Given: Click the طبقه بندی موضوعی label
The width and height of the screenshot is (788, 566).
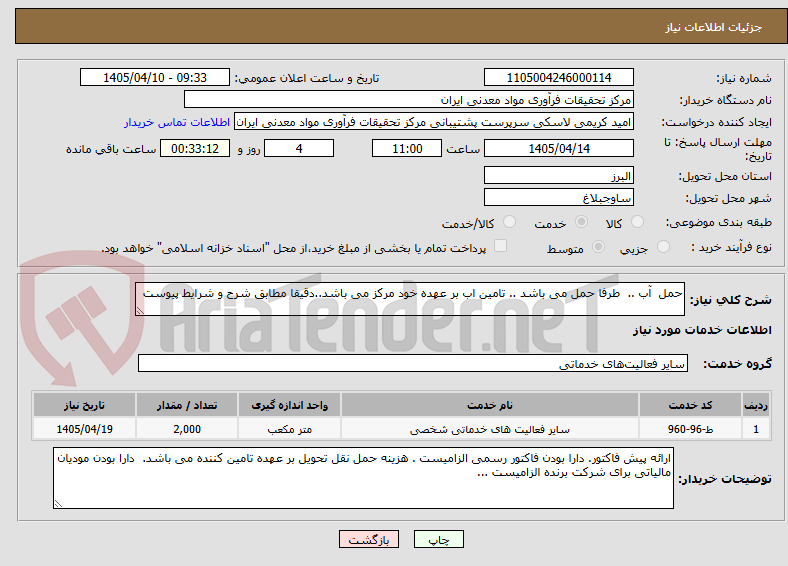Looking at the screenshot, I should click(x=719, y=222).
